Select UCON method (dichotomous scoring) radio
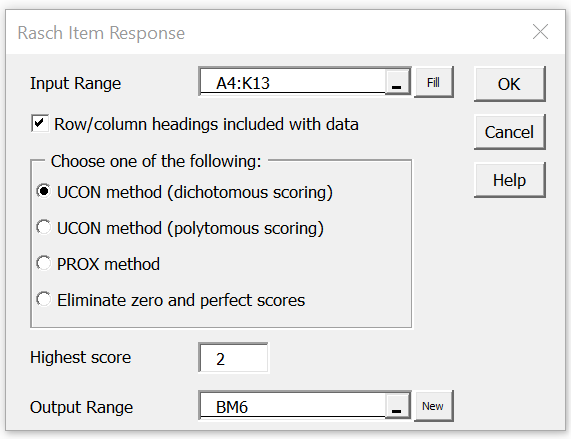Screen dimensions: 571x439 point(44,191)
